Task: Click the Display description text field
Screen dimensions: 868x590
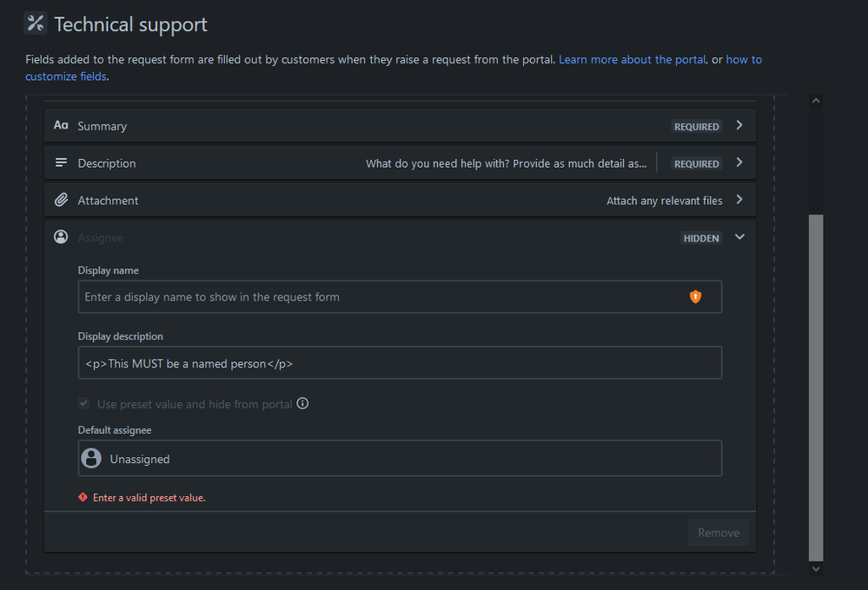Action: point(400,363)
